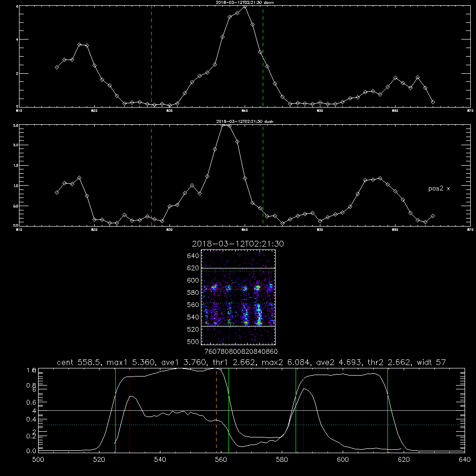Viewport: 476px width, 476px height.
Task: Click bottom plot x-axis label '520'
Action: pos(99,460)
